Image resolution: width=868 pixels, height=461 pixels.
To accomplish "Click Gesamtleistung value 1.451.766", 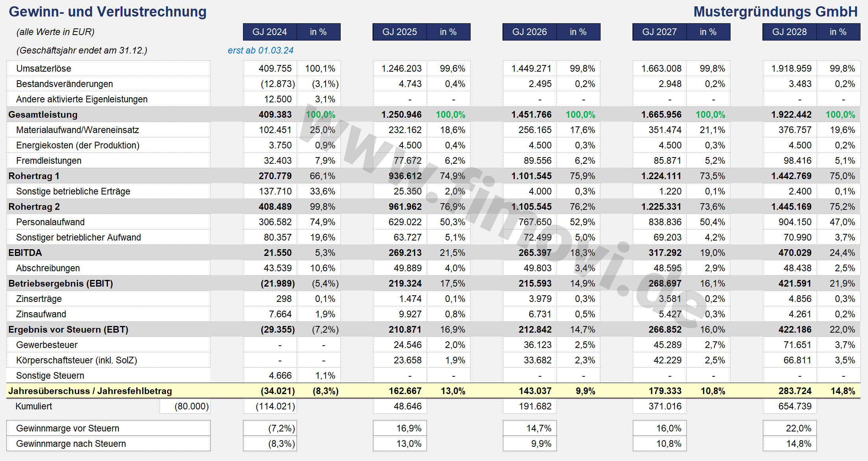I will [x=532, y=115].
